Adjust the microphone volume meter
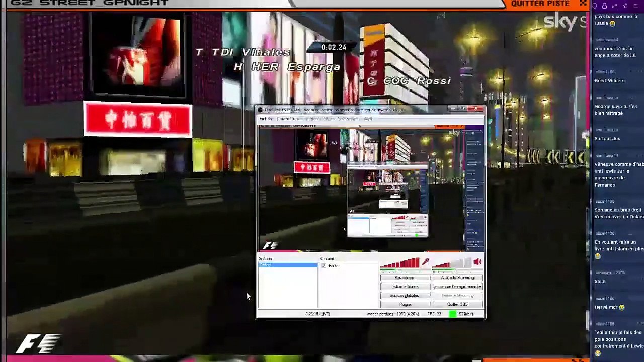The height and width of the screenshot is (362, 644). (x=400, y=263)
